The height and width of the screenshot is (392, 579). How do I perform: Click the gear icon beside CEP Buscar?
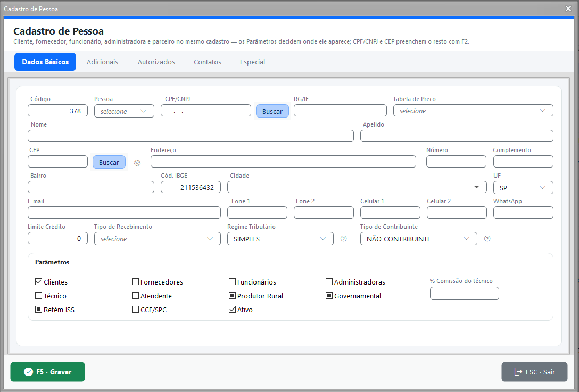click(137, 163)
